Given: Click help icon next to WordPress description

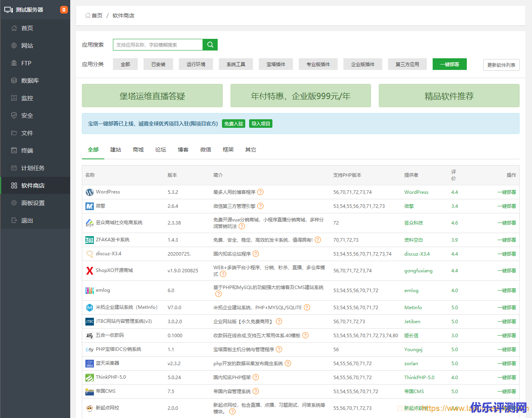Looking at the screenshot, I should tap(260, 192).
